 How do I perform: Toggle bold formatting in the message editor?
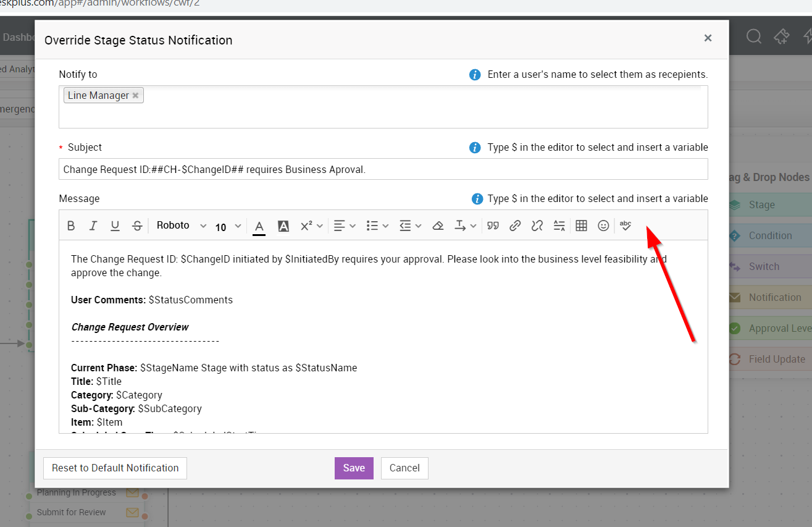coord(71,226)
